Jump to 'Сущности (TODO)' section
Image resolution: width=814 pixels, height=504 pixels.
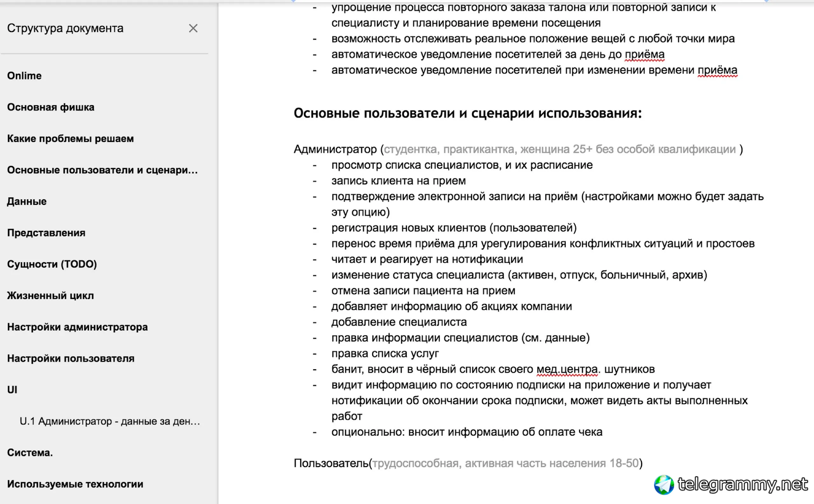click(x=52, y=264)
